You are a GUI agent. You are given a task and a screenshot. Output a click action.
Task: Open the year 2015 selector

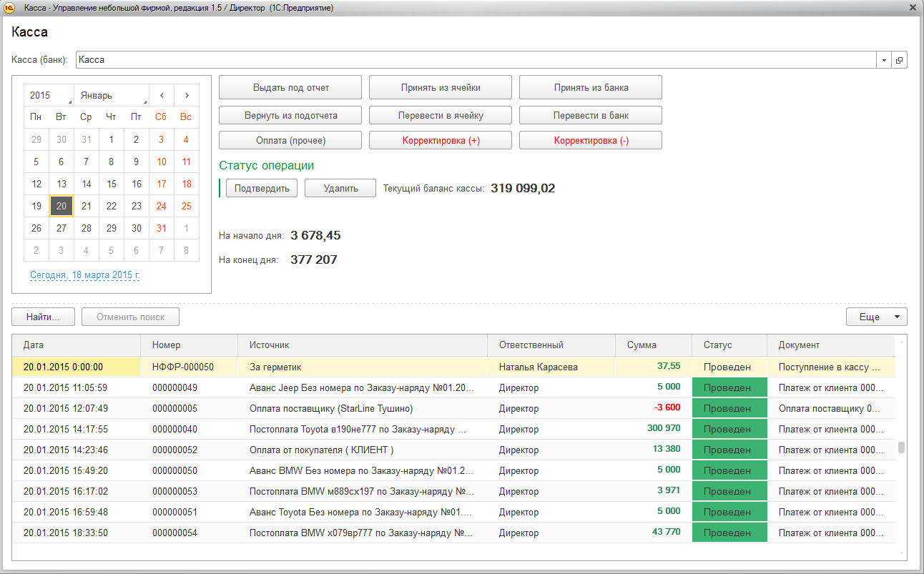pyautogui.click(x=49, y=95)
